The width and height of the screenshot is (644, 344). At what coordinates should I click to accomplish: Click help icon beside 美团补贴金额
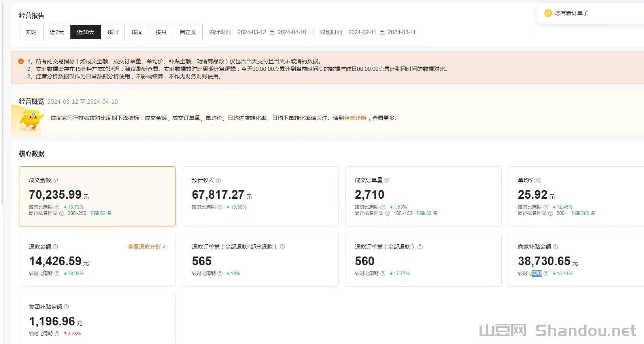click(x=66, y=307)
